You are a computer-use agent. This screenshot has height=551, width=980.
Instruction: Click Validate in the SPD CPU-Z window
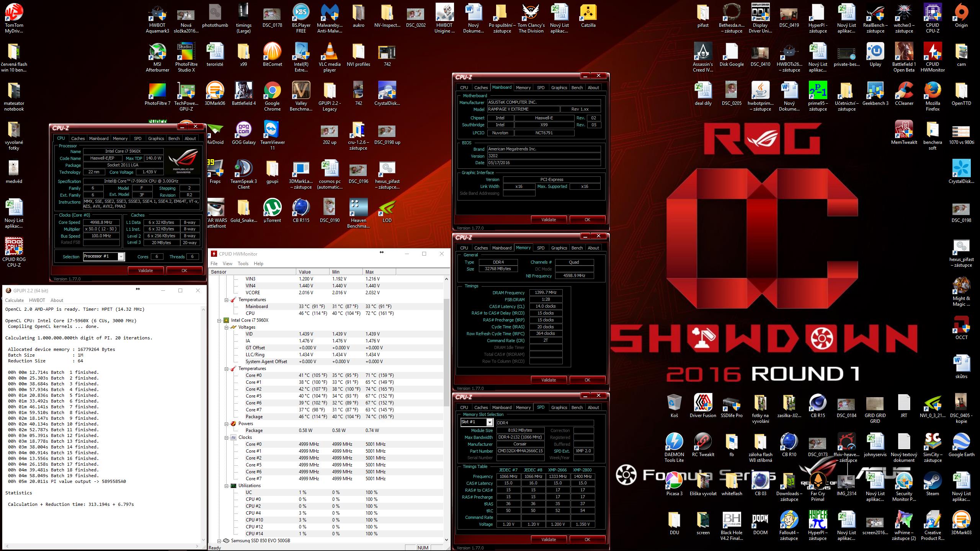click(x=549, y=540)
